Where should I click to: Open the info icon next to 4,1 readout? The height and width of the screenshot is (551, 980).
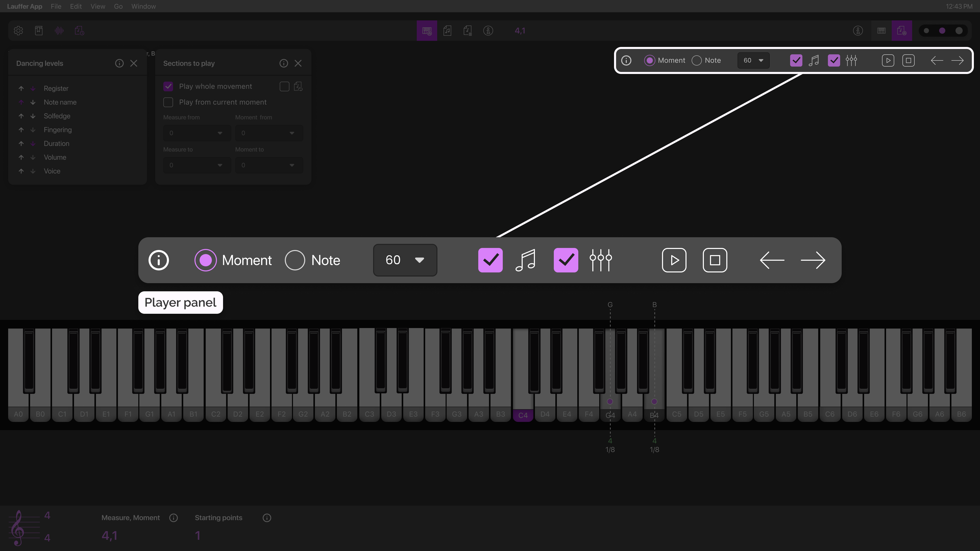[488, 31]
